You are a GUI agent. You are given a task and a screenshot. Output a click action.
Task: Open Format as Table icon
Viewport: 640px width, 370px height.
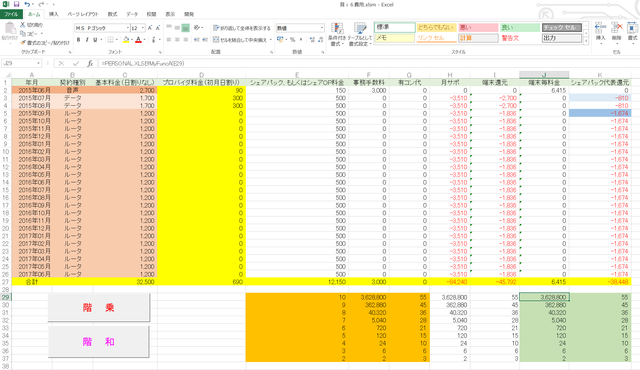(x=360, y=29)
